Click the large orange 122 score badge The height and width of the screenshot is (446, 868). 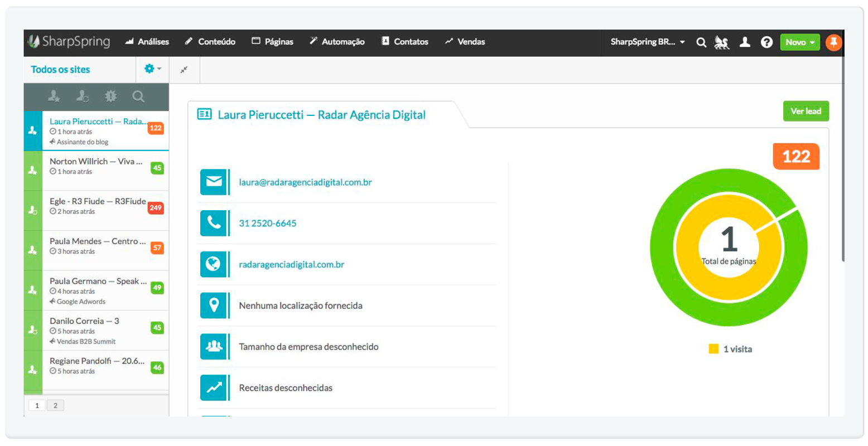[x=796, y=157]
